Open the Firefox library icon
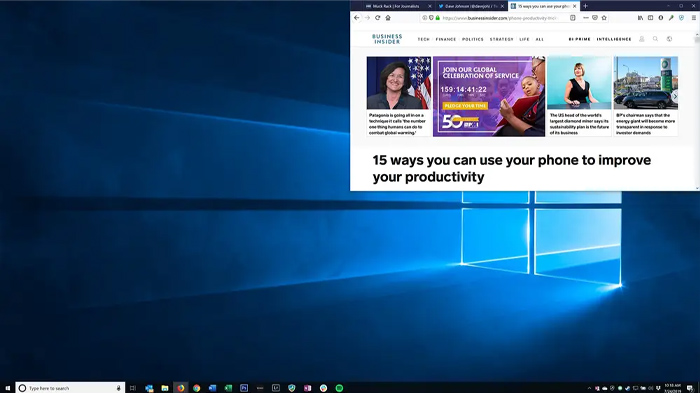This screenshot has width=700, height=393. pyautogui.click(x=640, y=18)
